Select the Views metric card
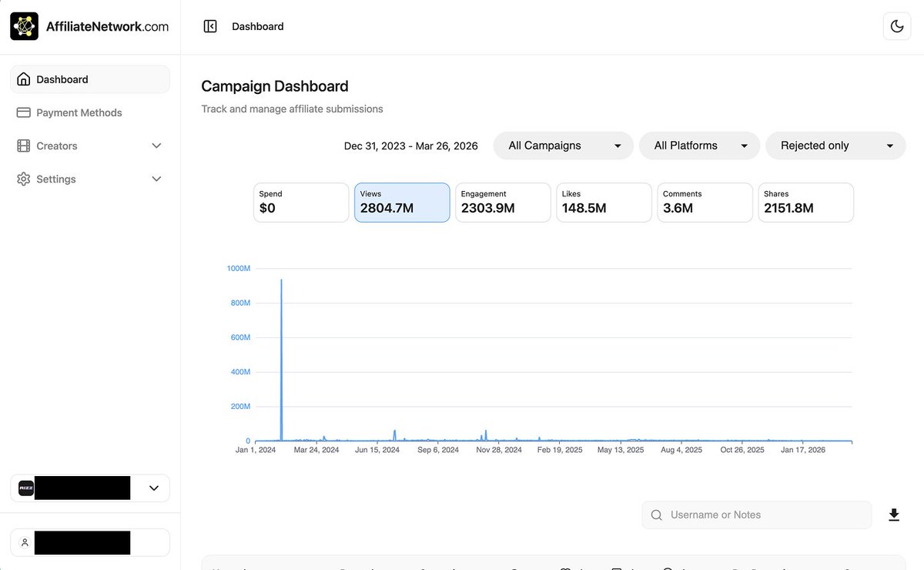The width and height of the screenshot is (924, 570). tap(402, 203)
